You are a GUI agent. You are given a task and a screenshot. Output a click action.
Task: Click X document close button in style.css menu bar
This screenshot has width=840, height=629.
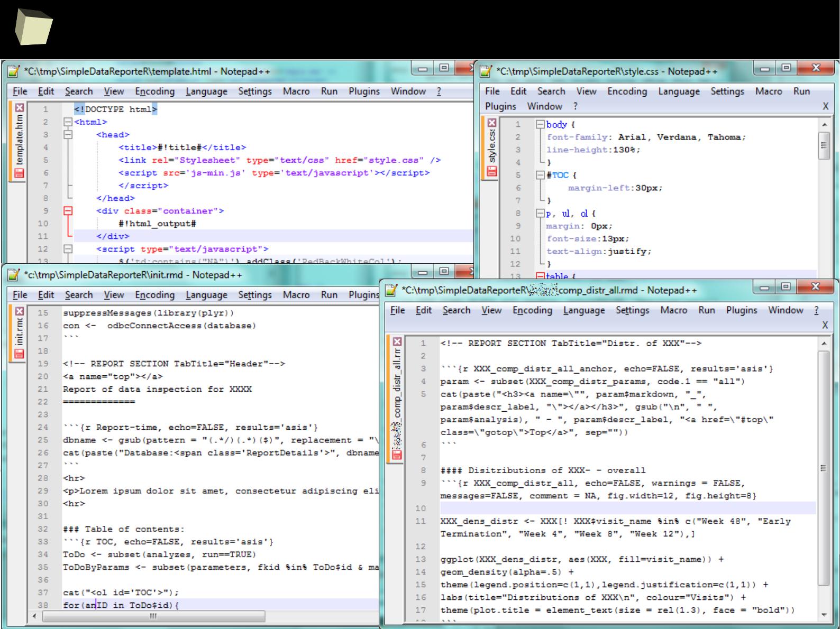tap(825, 106)
